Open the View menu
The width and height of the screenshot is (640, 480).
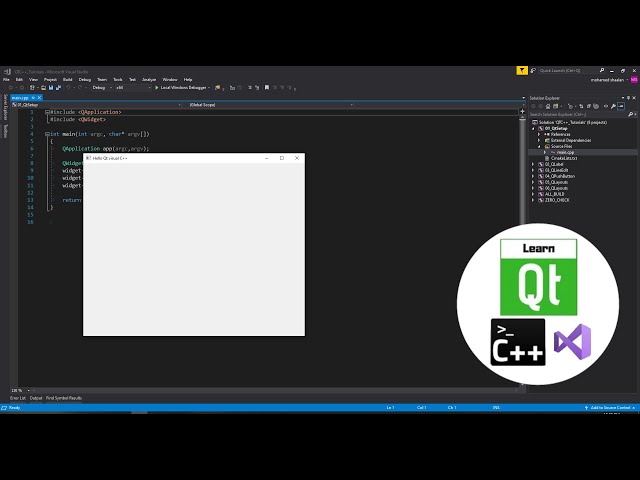coord(33,80)
